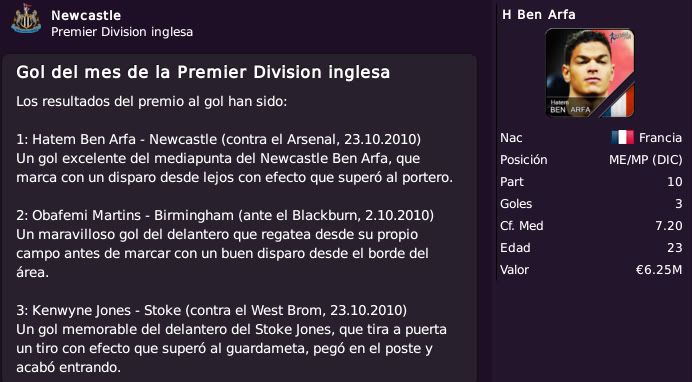
Task: Click the Part appearances value 10
Action: [x=675, y=182]
